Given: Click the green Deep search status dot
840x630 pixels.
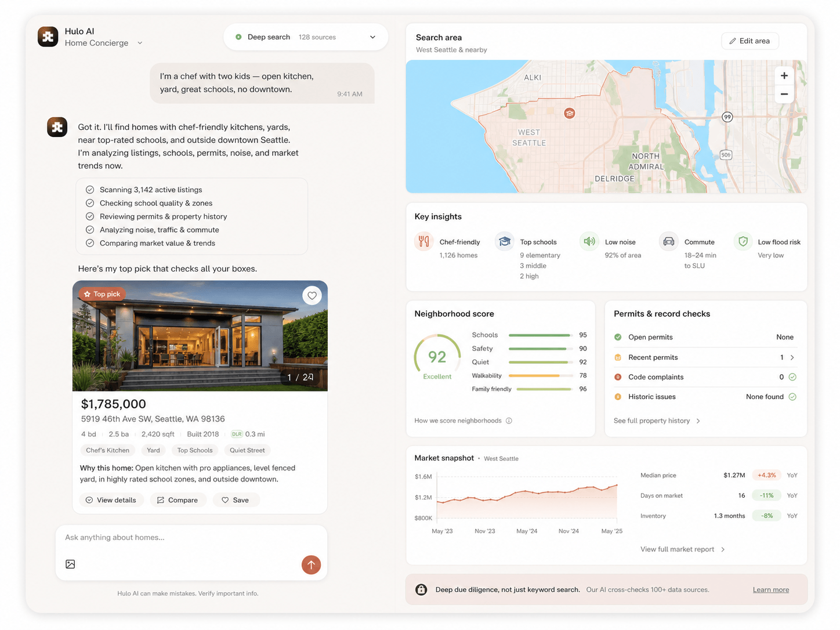Looking at the screenshot, I should (238, 37).
